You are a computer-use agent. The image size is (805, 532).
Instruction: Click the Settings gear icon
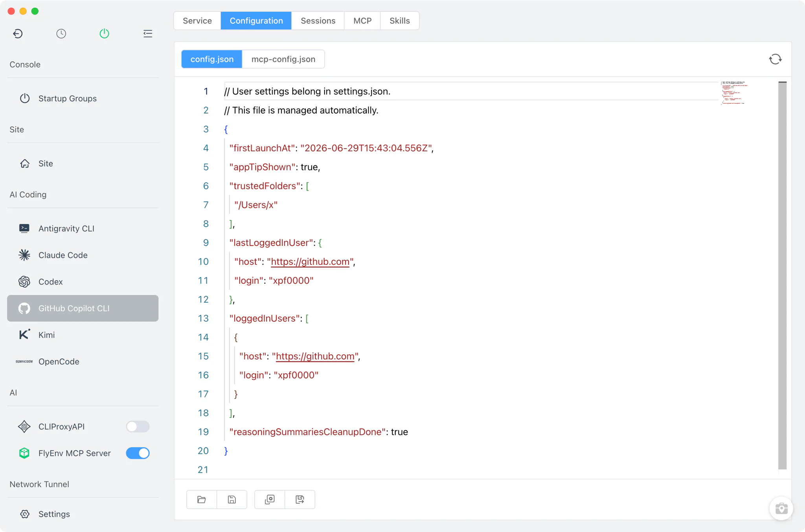tap(25, 514)
